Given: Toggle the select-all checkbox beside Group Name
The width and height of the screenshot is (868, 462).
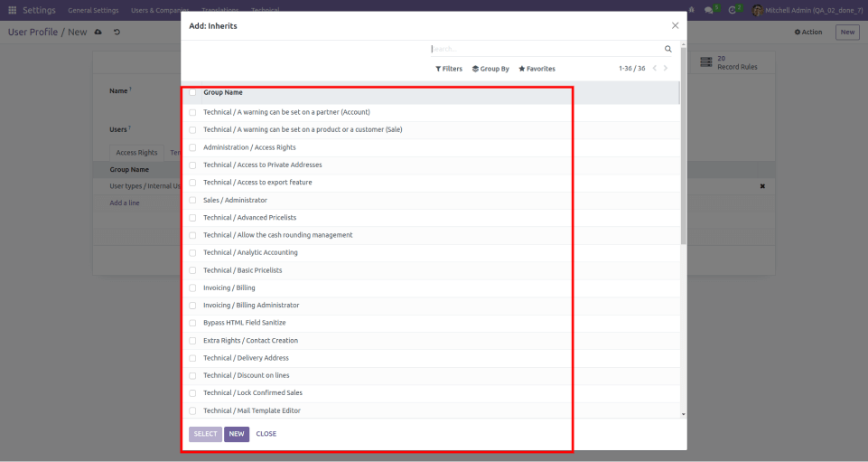Looking at the screenshot, I should pyautogui.click(x=192, y=92).
